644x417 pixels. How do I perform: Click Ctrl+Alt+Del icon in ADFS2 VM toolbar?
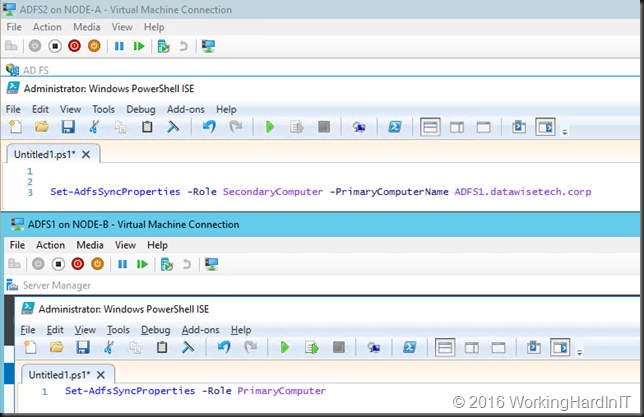pyautogui.click(x=11, y=46)
